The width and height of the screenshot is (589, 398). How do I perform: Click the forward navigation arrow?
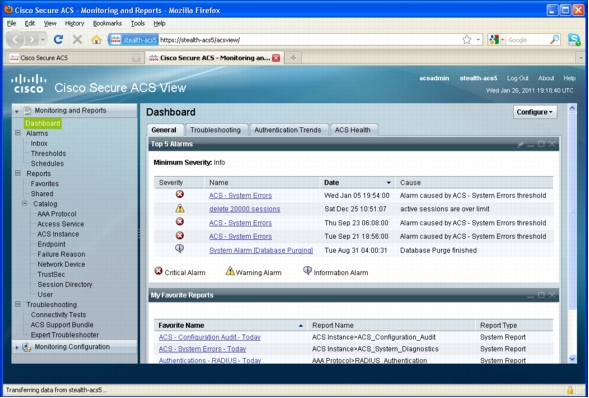pos(33,39)
